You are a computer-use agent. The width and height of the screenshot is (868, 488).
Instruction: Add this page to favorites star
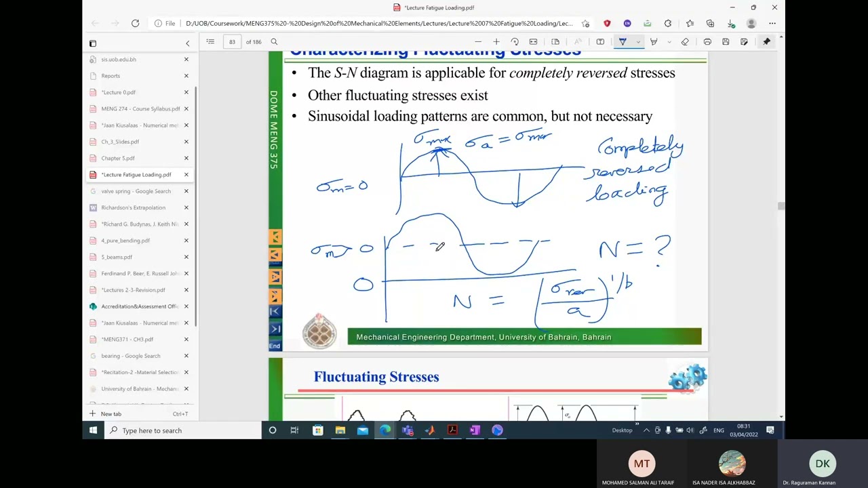coord(585,24)
